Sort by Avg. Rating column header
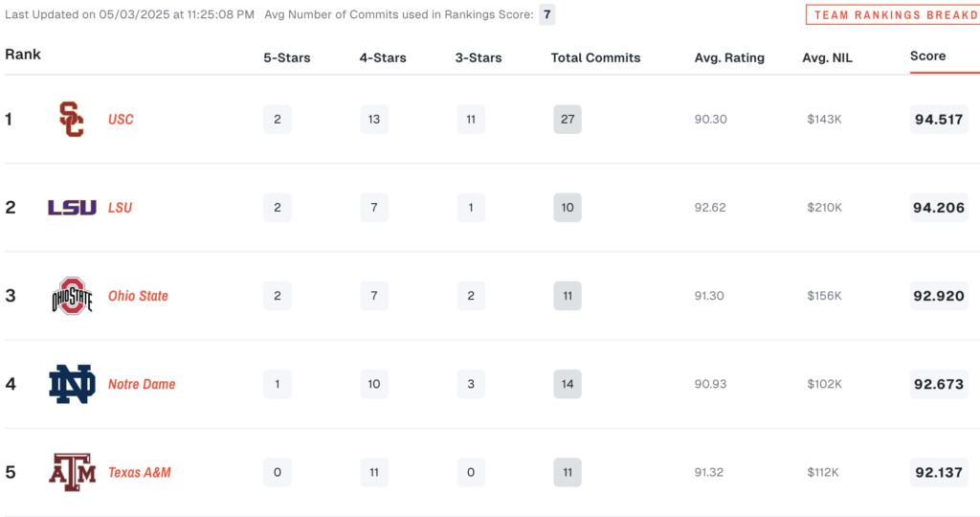980x517 pixels. (x=729, y=57)
